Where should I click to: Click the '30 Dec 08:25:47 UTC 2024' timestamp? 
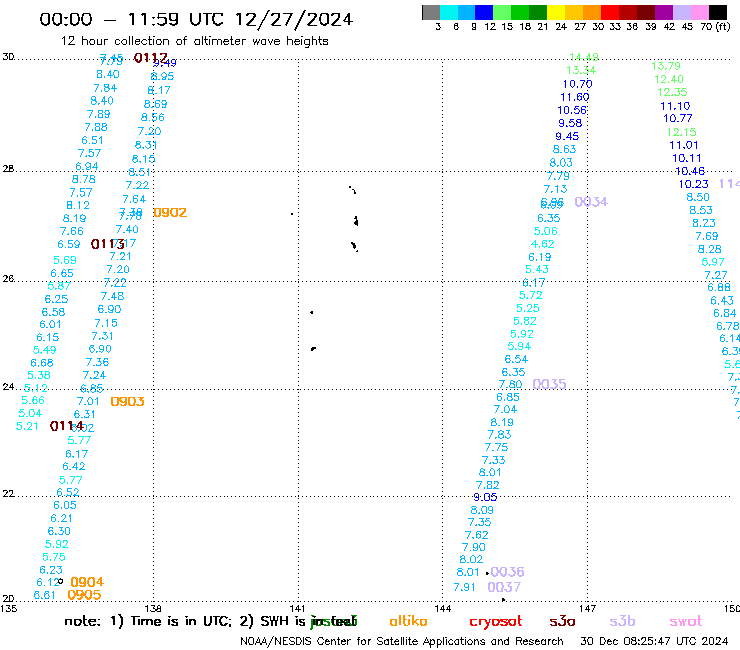point(654,642)
